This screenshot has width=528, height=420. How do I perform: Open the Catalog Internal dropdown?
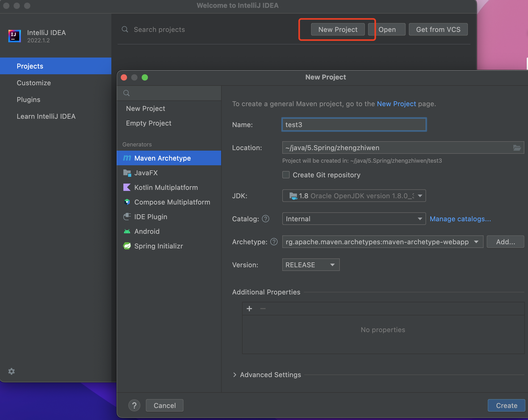(354, 219)
